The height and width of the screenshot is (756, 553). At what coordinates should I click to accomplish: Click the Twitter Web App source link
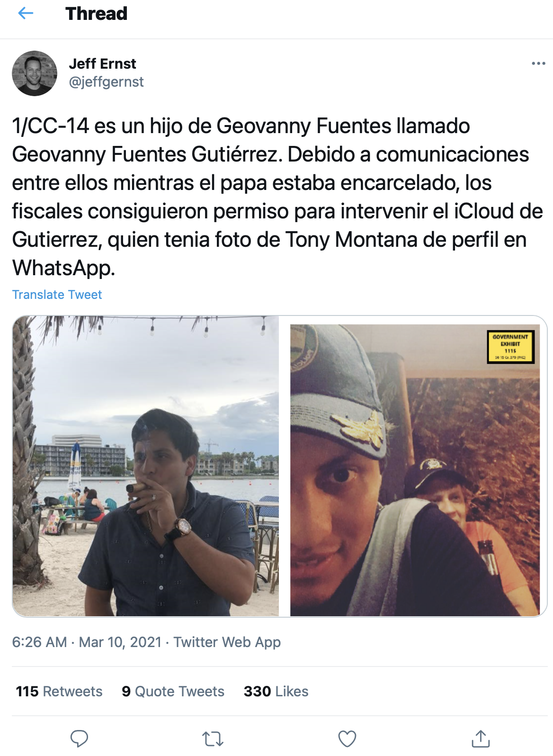pyautogui.click(x=227, y=642)
